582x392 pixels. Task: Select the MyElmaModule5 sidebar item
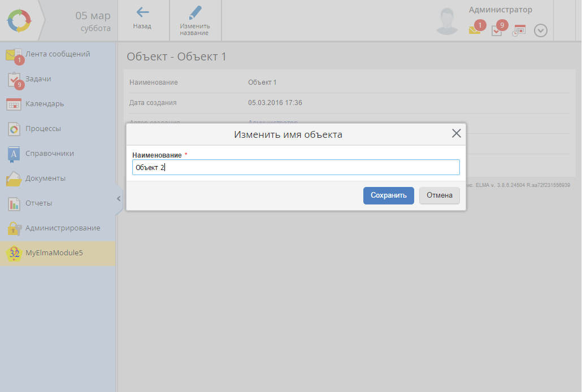(54, 253)
